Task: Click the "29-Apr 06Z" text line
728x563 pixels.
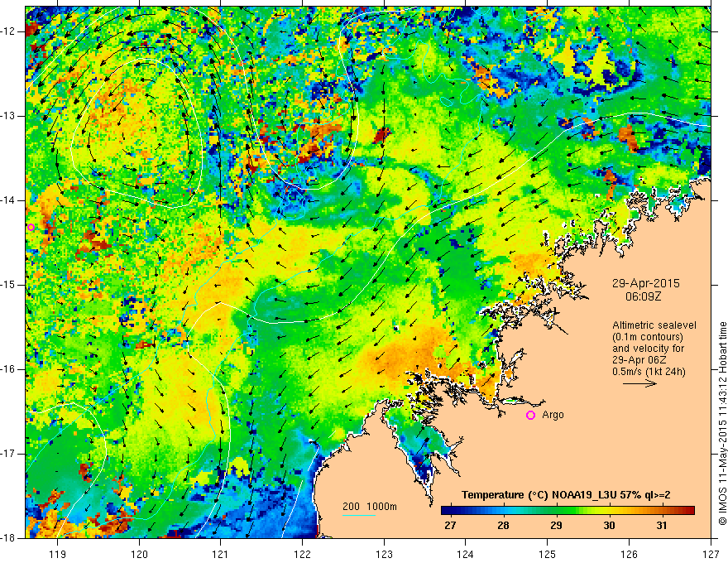Action: pos(639,360)
